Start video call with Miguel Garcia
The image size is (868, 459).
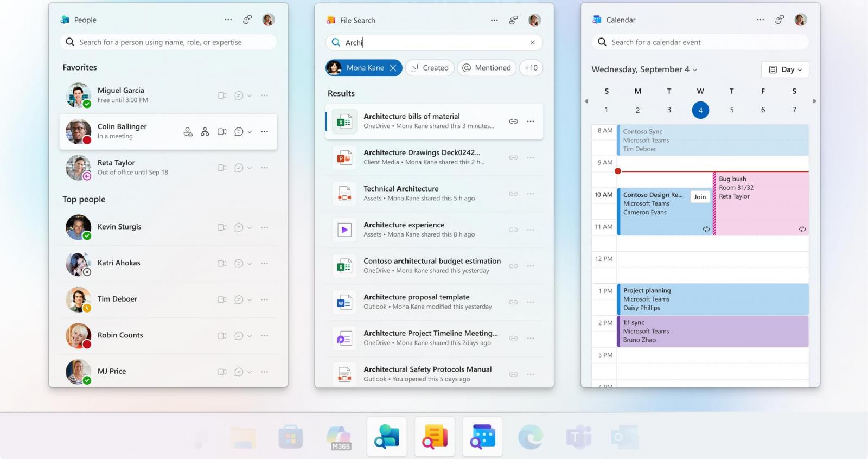click(222, 95)
